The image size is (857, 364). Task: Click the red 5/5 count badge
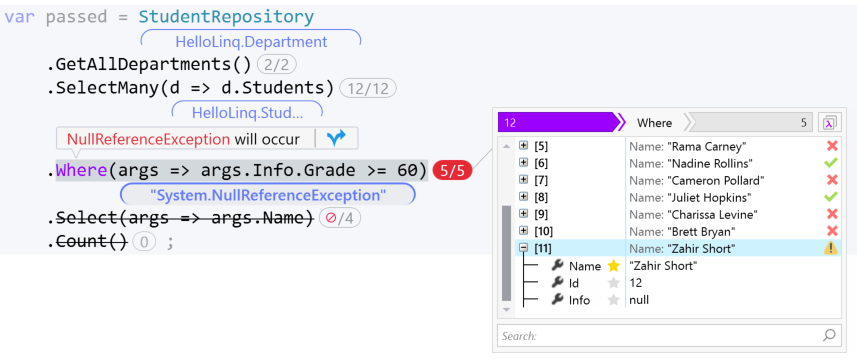pyautogui.click(x=453, y=171)
